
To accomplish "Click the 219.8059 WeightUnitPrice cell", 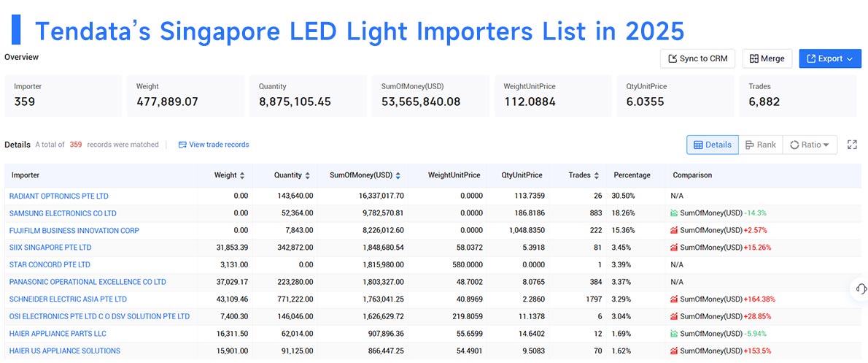I will tap(466, 316).
